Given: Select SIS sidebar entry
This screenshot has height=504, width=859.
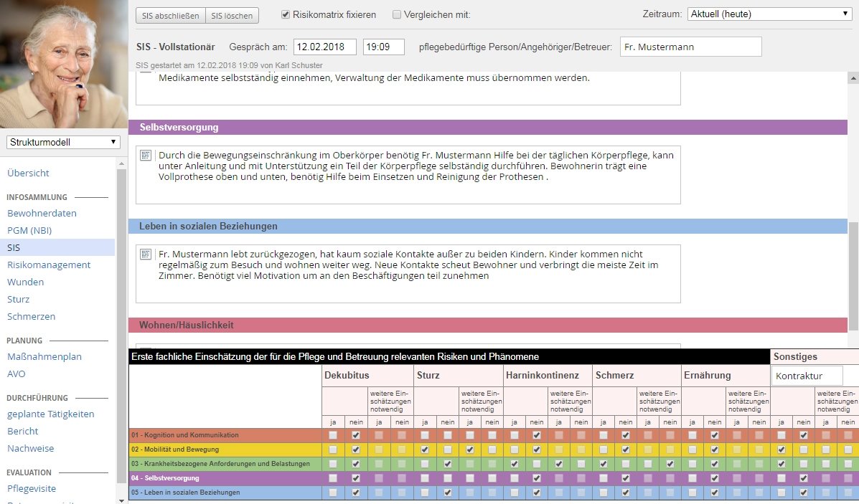Looking at the screenshot, I should (57, 247).
